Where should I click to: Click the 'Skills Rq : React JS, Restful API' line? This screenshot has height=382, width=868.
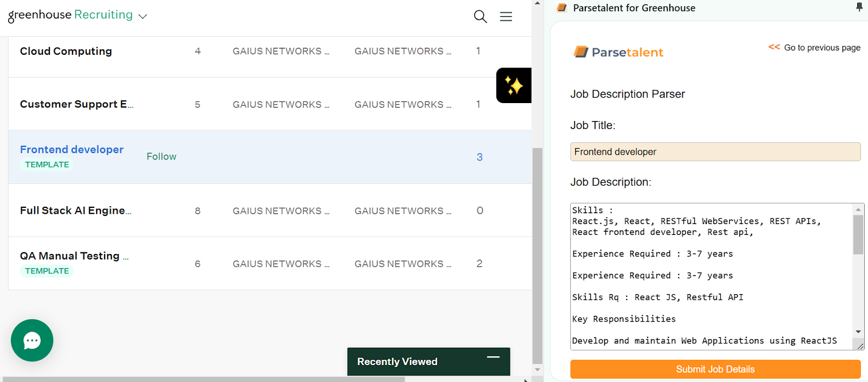pyautogui.click(x=658, y=297)
